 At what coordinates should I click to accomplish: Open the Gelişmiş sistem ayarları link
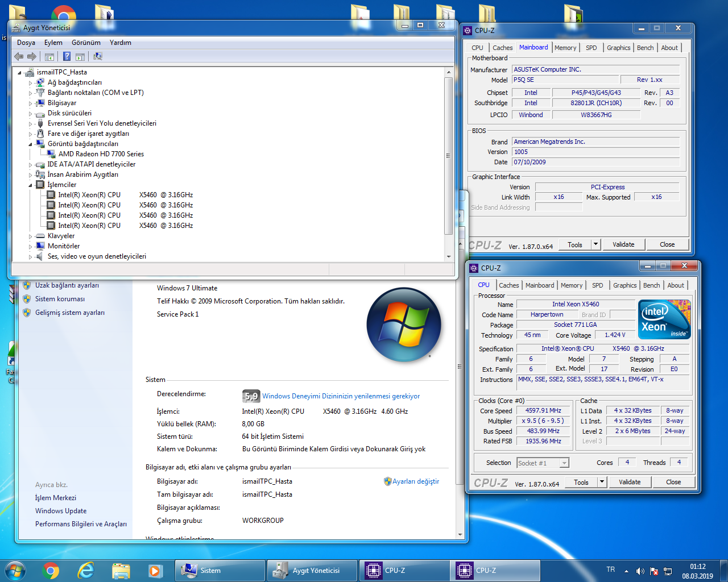(70, 313)
